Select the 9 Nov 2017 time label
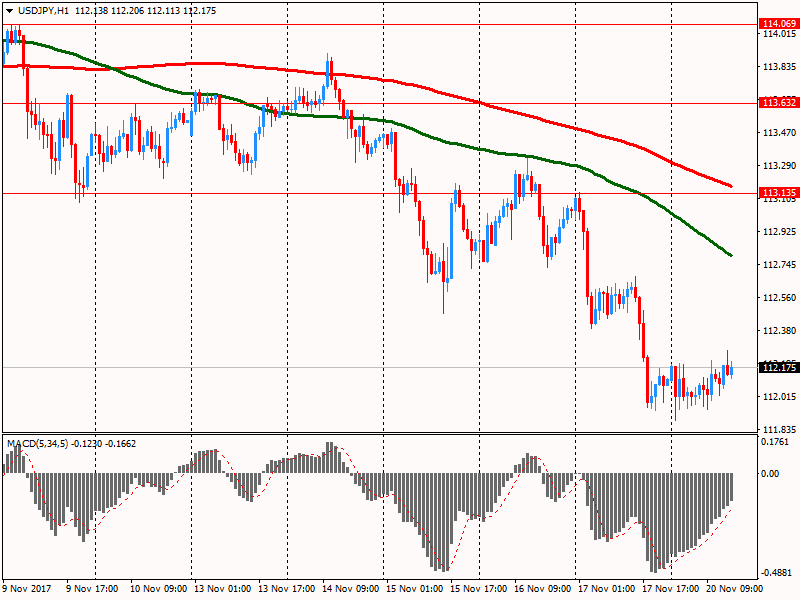800x600 pixels. click(x=27, y=589)
